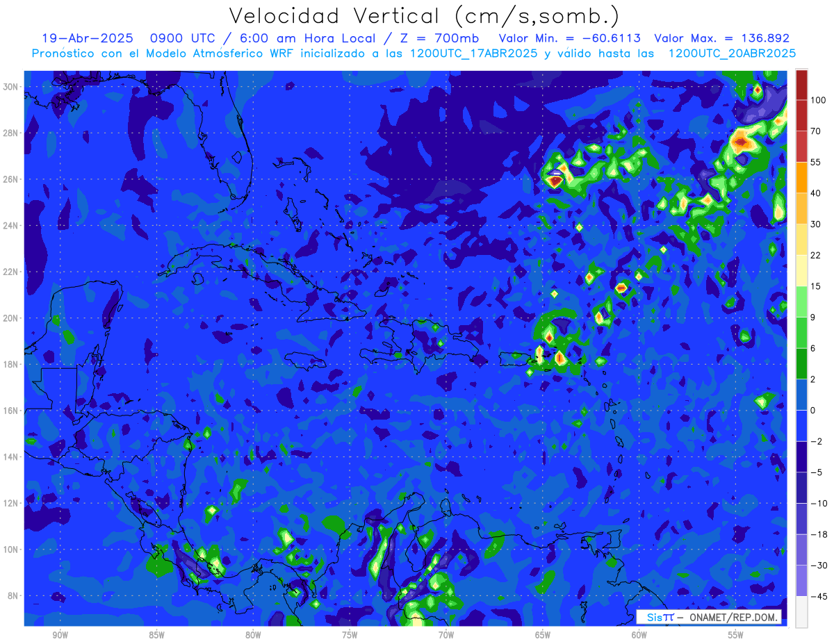The height and width of the screenshot is (644, 834).
Task: Click the '12N' latitude label
Action: coord(10,503)
